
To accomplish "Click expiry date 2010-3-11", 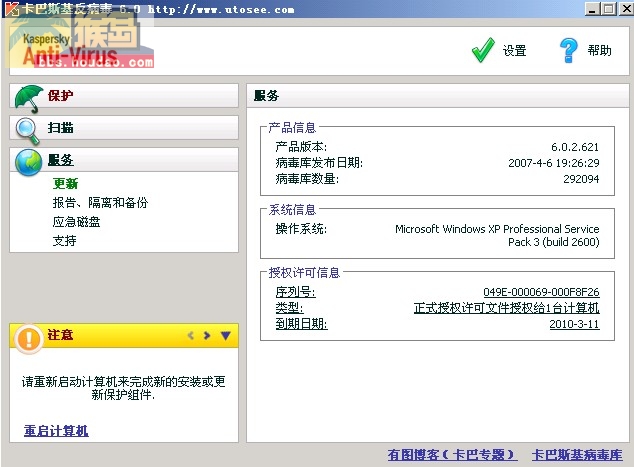I will (574, 324).
